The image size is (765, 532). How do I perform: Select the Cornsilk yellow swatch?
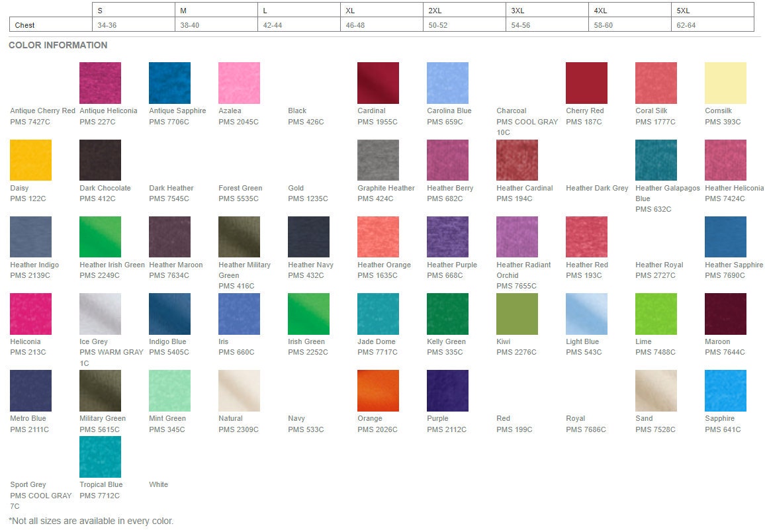click(x=725, y=83)
